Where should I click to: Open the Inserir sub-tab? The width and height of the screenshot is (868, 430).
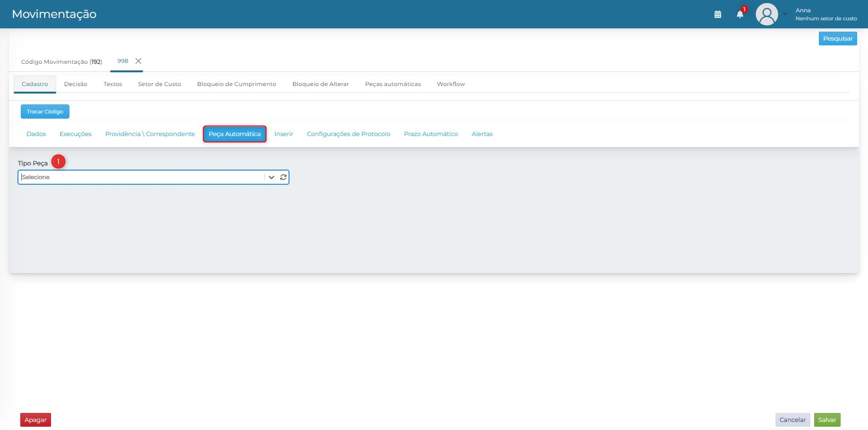[284, 134]
